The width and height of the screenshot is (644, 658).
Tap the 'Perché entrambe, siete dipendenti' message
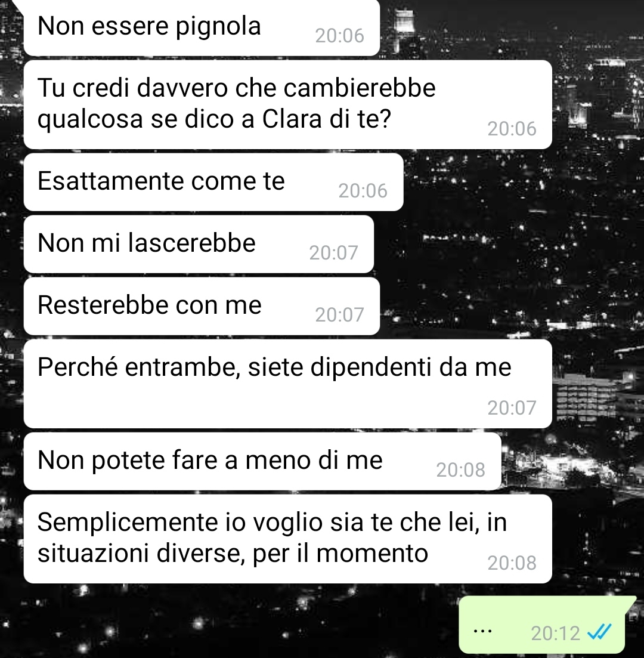(x=288, y=384)
